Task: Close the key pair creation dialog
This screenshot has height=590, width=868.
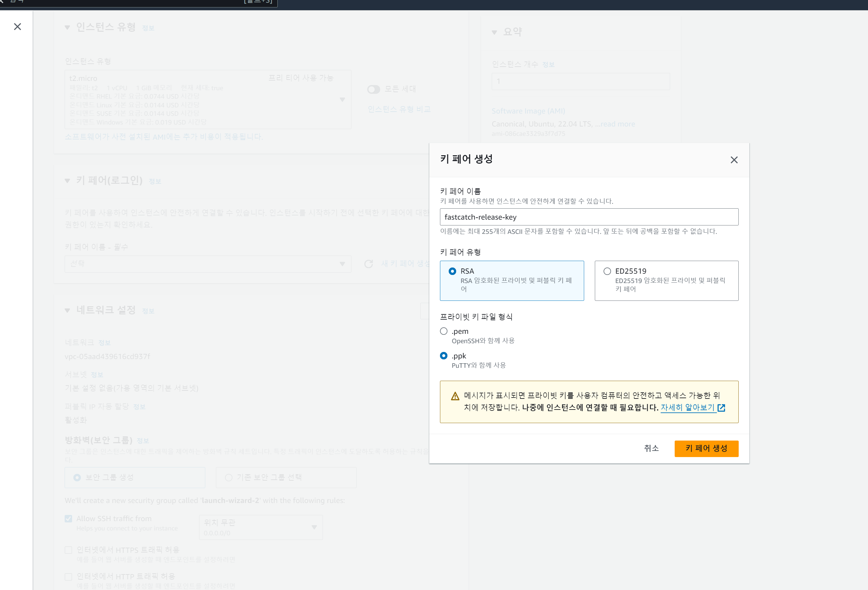Action: (x=734, y=160)
